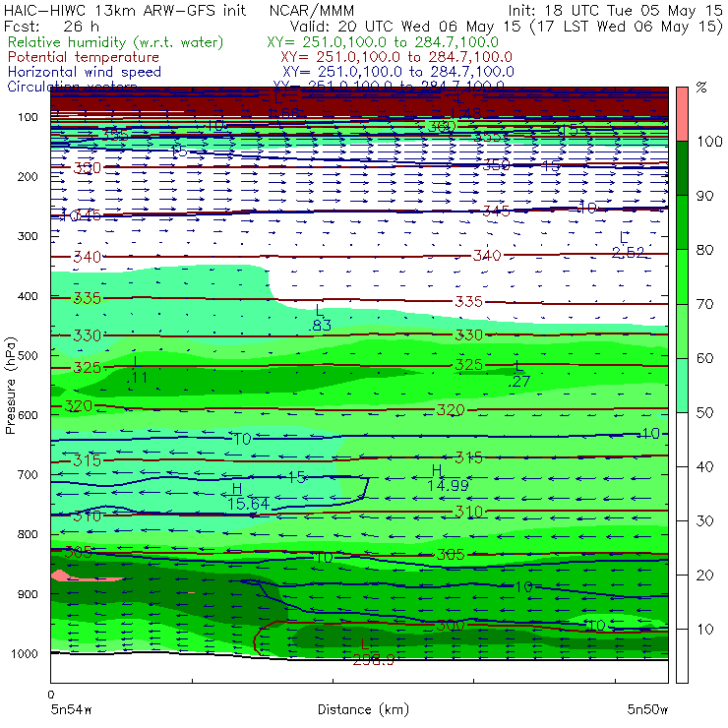Image resolution: width=728 pixels, height=728 pixels.
Task: Click the distance axis origin label '0'
Action: (x=50, y=695)
